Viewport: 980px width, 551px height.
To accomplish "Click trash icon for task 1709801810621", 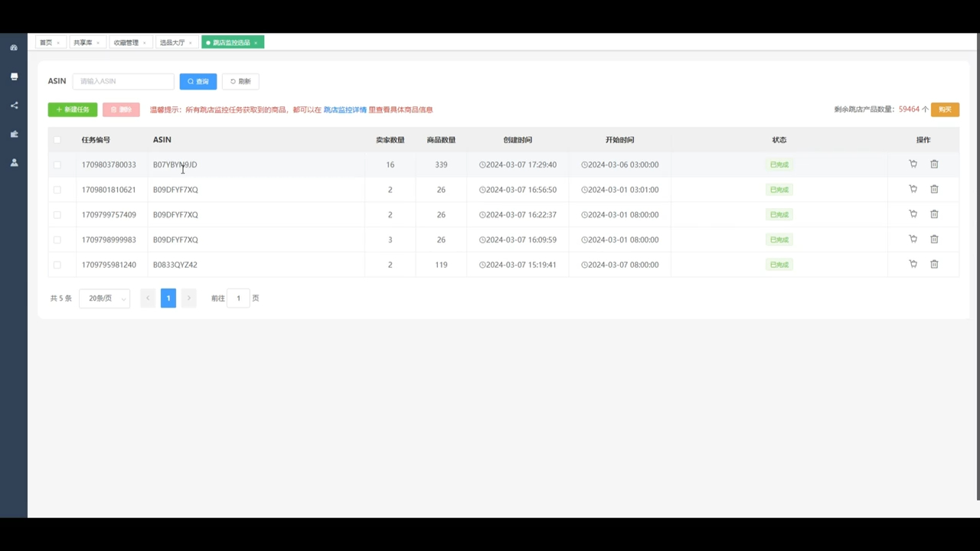I will click(934, 189).
